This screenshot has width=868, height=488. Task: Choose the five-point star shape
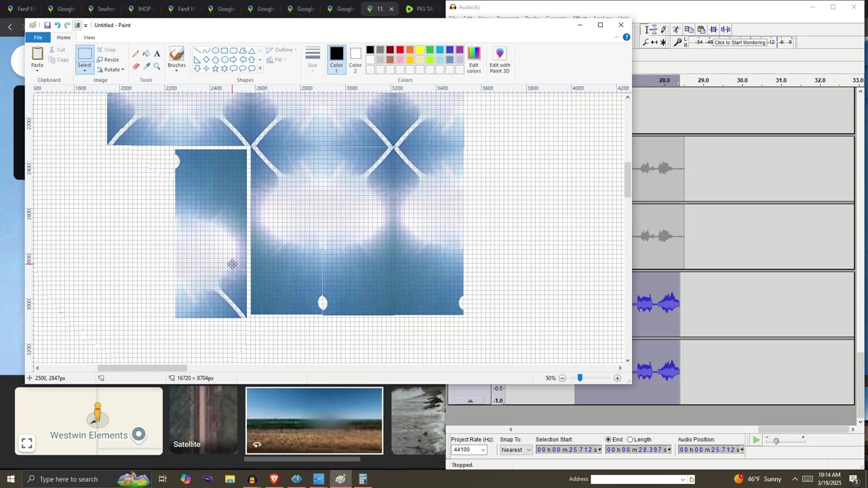pos(216,68)
